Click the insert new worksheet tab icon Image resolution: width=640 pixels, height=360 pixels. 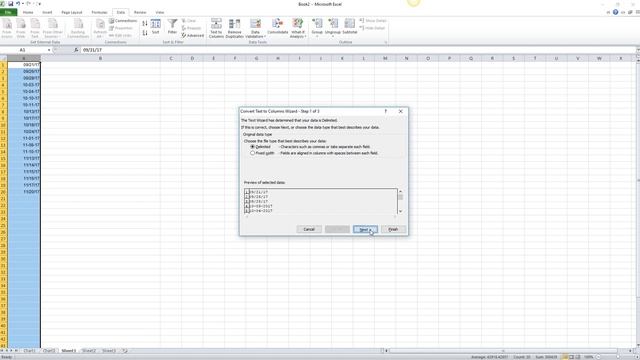pos(125,351)
